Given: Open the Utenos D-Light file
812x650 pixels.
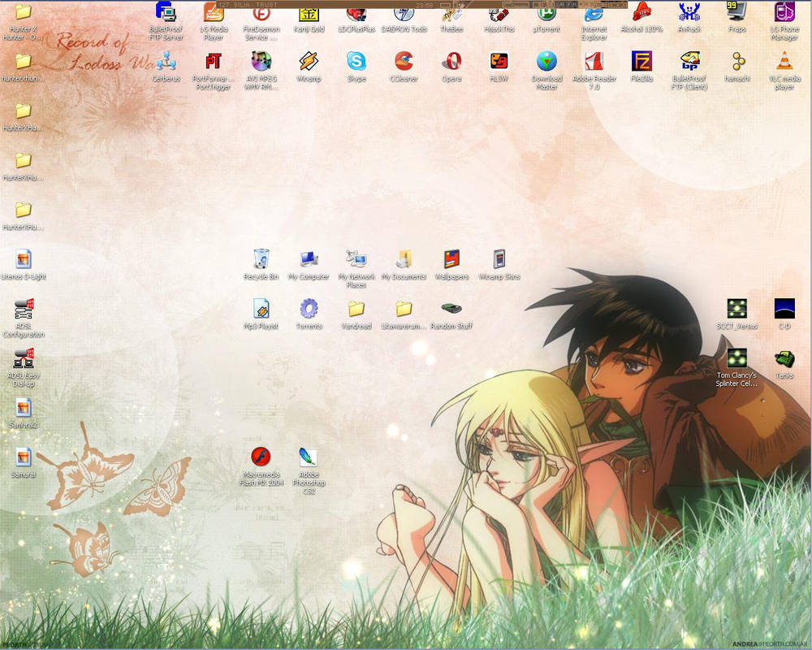Looking at the screenshot, I should click(x=23, y=259).
